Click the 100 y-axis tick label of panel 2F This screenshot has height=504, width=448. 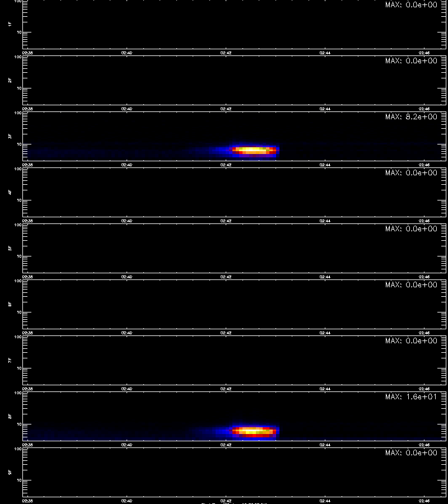18,57
